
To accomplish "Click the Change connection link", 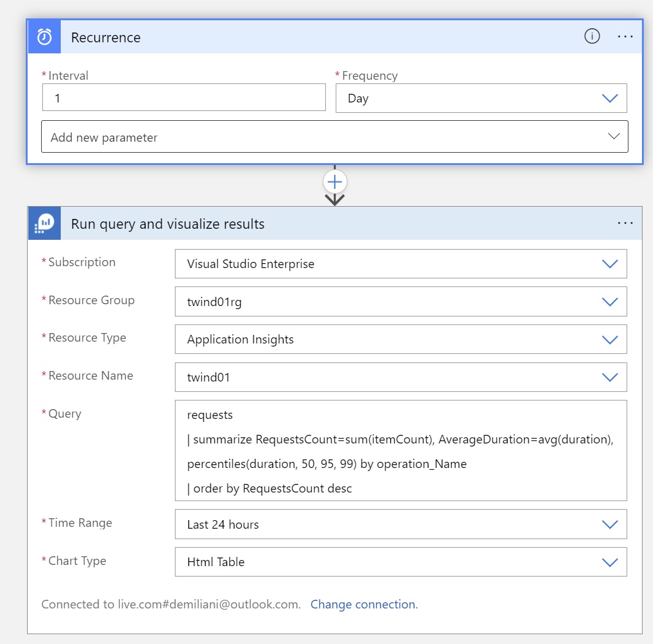I will click(363, 604).
